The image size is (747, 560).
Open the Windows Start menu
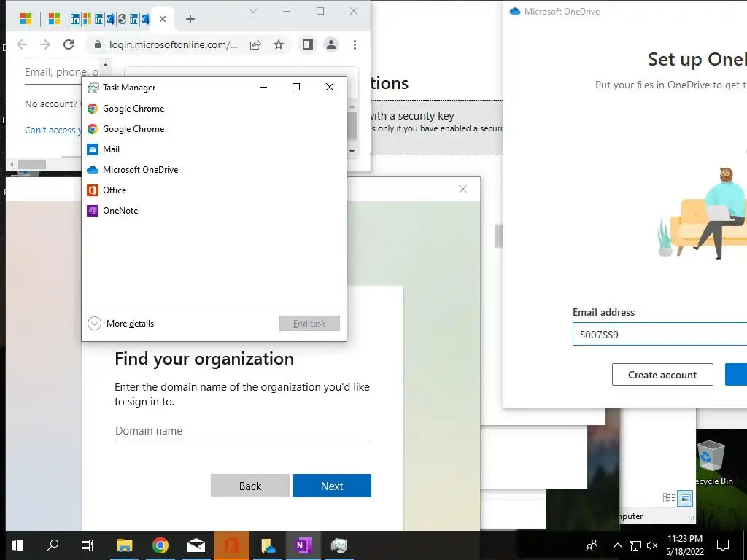pos(18,545)
